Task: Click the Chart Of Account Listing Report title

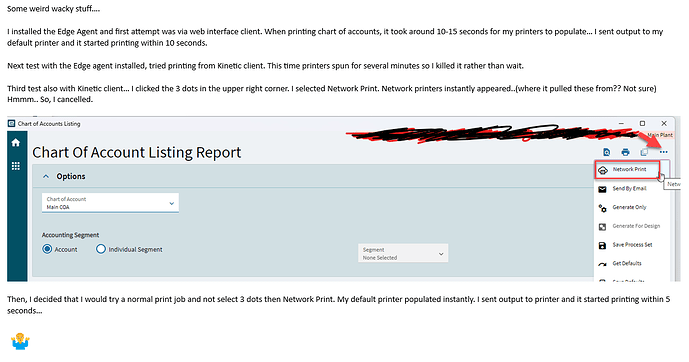Action: pos(137,152)
